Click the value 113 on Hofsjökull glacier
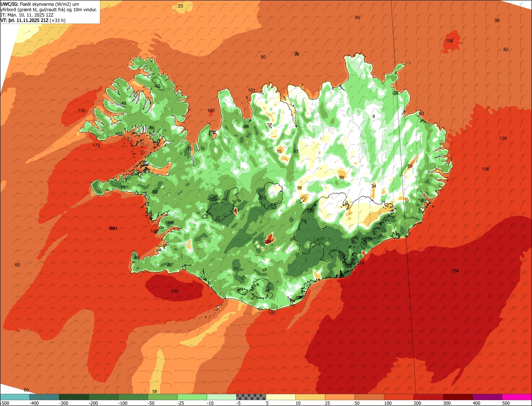 263,198
